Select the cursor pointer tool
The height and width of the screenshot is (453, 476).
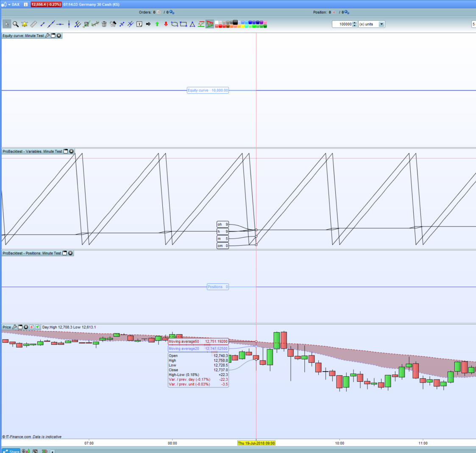pyautogui.click(x=7, y=24)
